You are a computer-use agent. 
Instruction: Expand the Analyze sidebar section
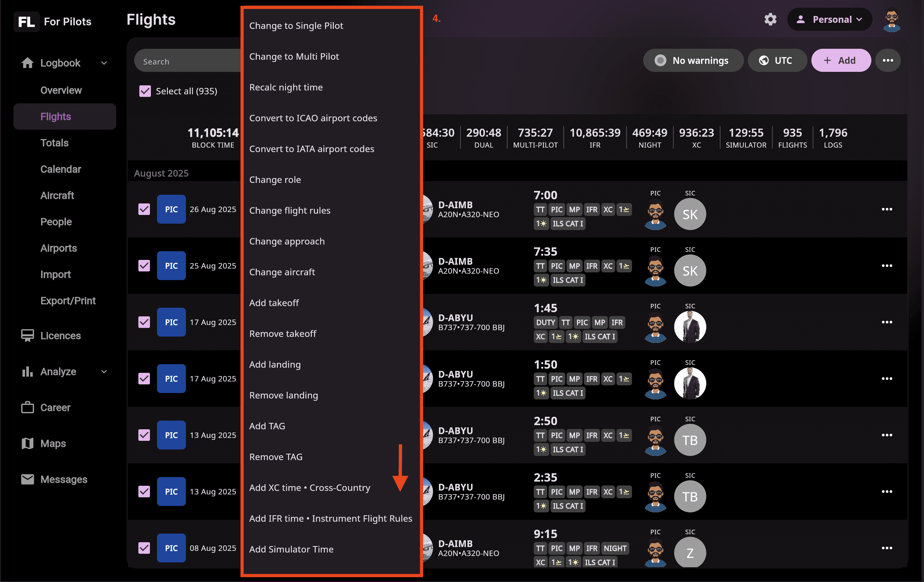pos(104,372)
